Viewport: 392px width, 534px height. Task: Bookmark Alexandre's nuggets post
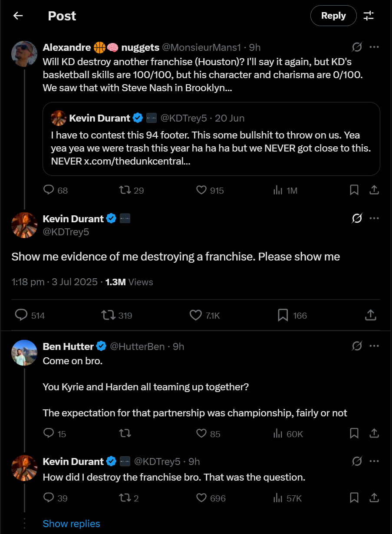(354, 190)
